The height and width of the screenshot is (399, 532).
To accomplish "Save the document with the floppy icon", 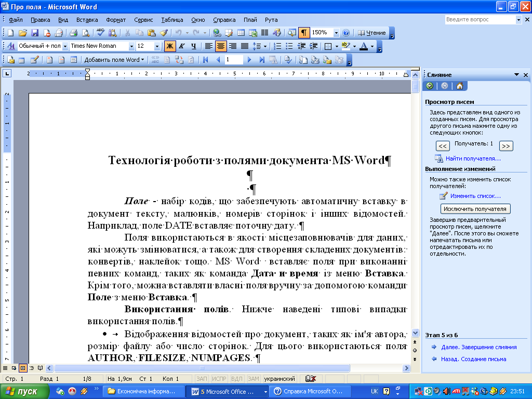I will click(35, 33).
